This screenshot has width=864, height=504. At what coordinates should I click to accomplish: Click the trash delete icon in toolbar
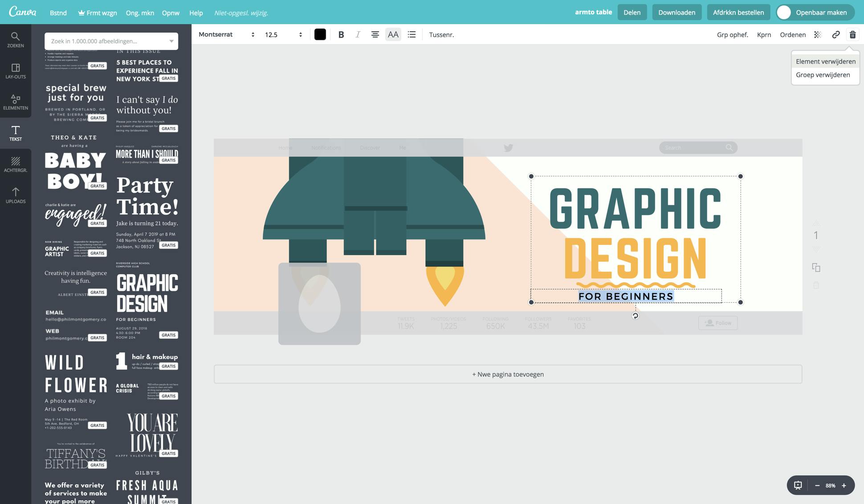click(x=852, y=35)
